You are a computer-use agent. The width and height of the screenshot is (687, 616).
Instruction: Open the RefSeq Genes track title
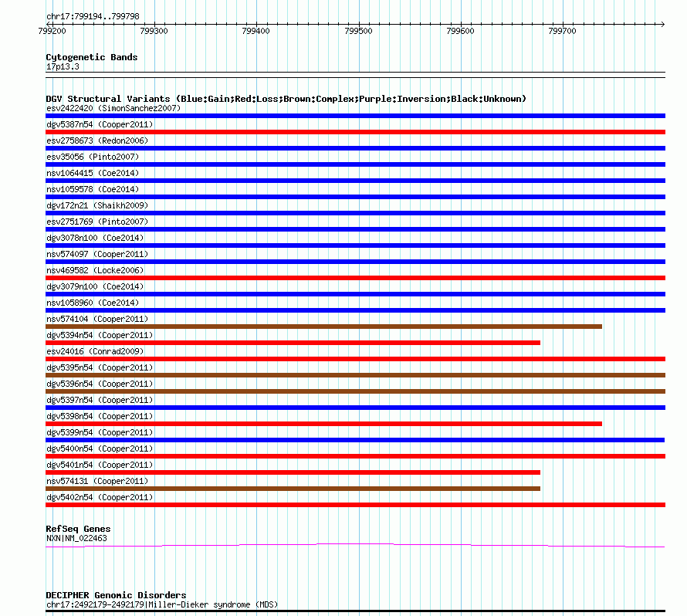pos(78,529)
